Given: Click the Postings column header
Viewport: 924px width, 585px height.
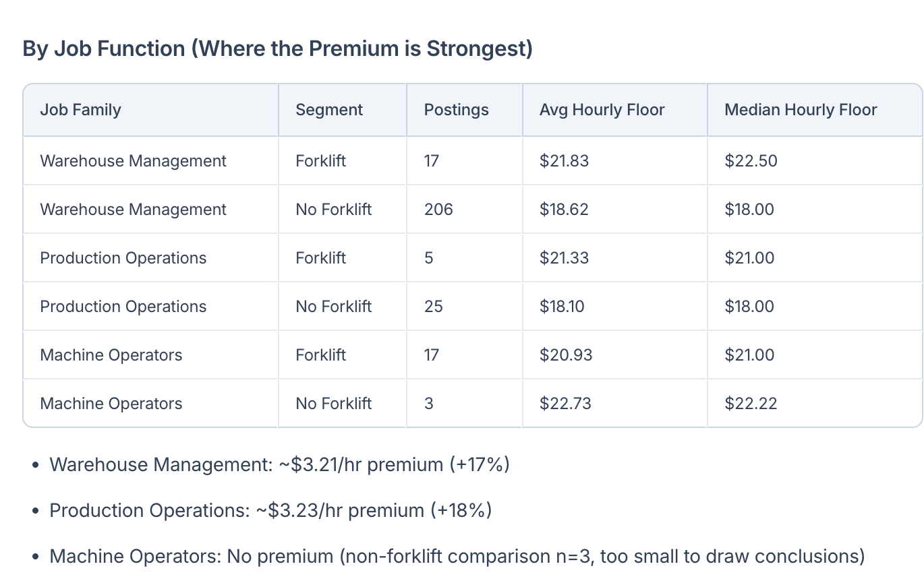Looking at the screenshot, I should [457, 110].
